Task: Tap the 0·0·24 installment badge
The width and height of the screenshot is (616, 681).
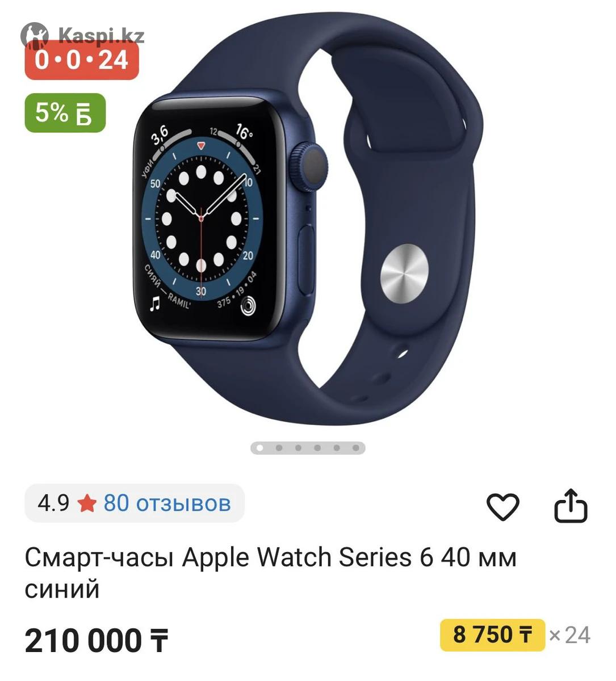Action: (x=82, y=60)
